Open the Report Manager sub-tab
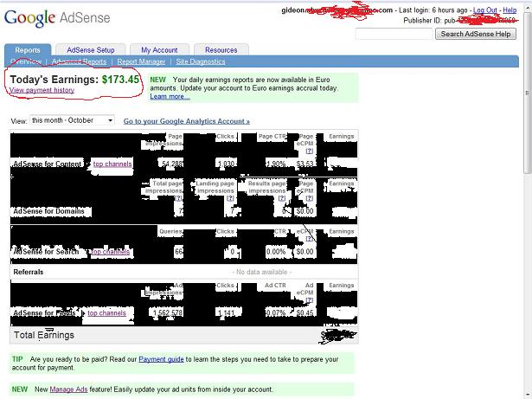 (141, 61)
